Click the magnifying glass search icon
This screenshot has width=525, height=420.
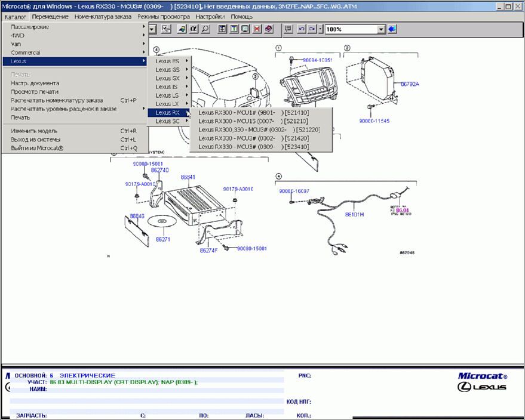click(205, 29)
